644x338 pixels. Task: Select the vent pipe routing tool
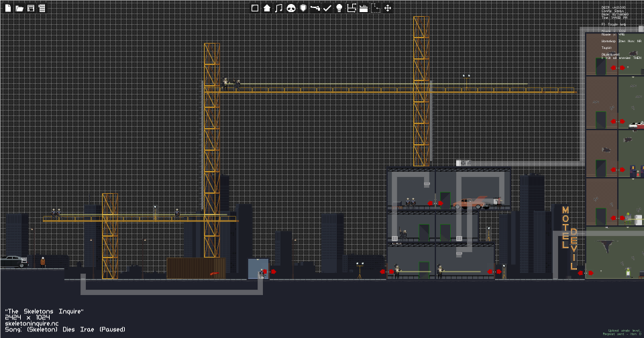coord(351,8)
